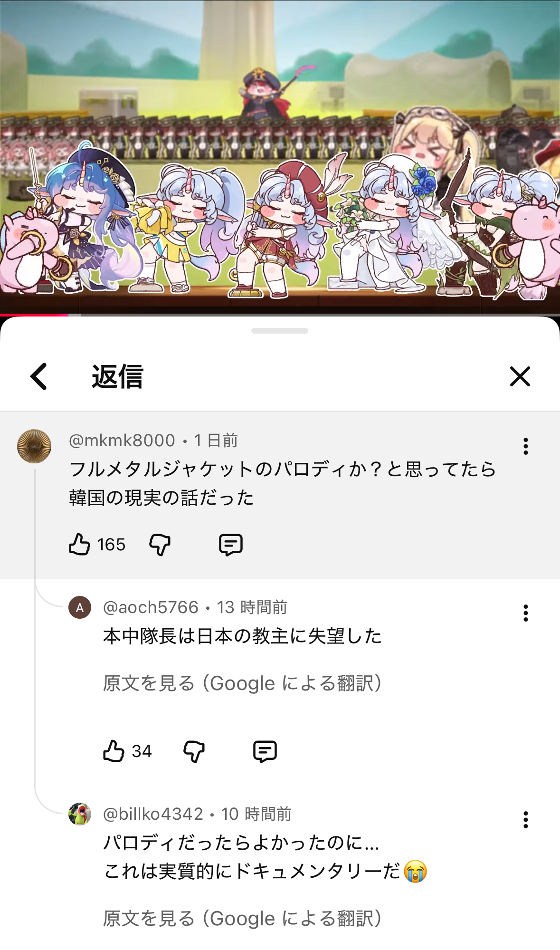This screenshot has height=950, width=560.
Task: Open three-dot menu for @billko4342 reply
Action: point(525,820)
